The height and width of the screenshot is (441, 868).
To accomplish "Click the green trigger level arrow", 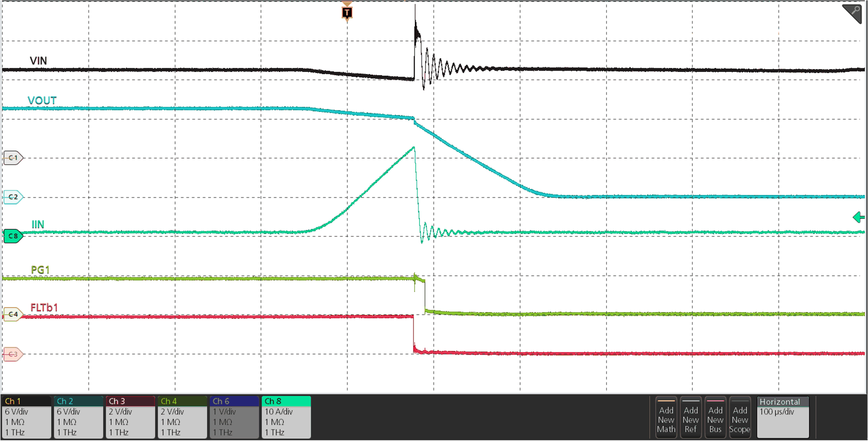I will (x=858, y=218).
